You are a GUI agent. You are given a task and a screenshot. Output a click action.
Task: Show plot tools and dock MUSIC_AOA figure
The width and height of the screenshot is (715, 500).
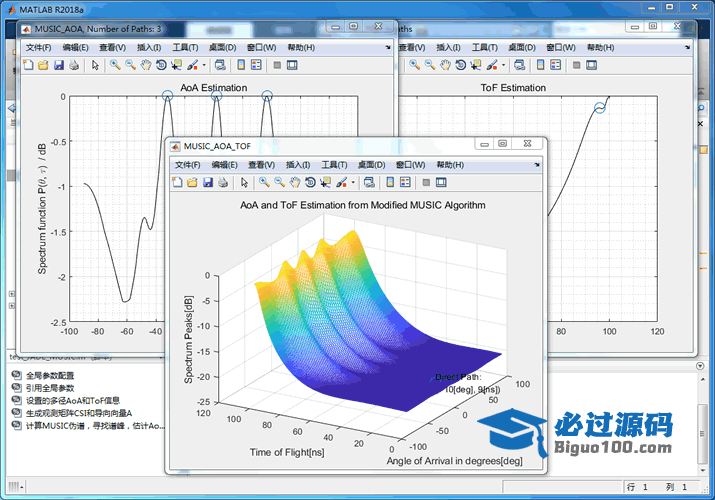[292, 65]
